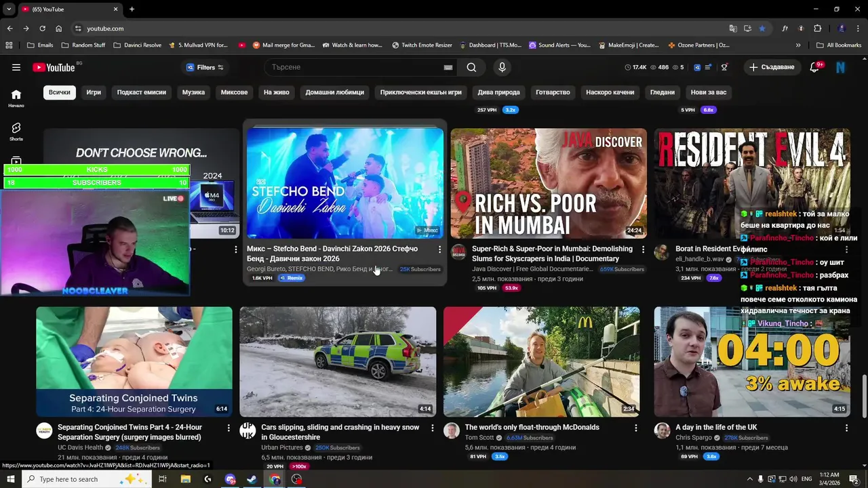Click the browser home icon

tap(58, 28)
